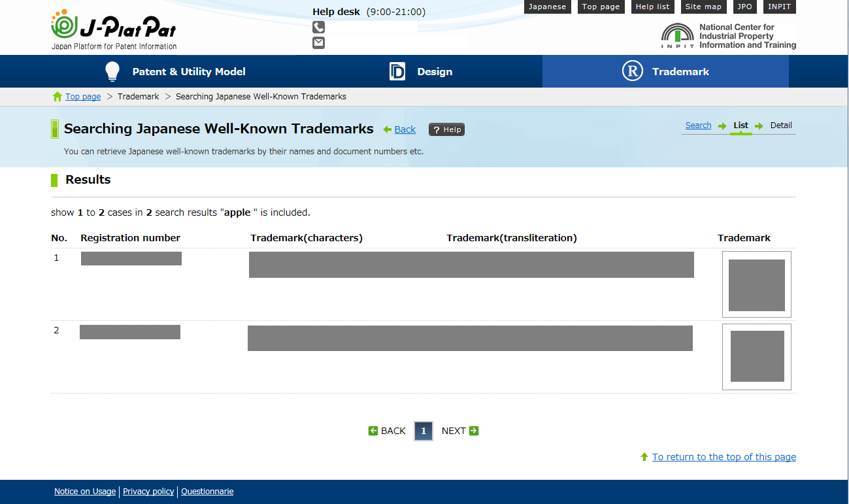
Task: Click the lightbulb Patent & Utility Model icon
Action: coord(113,71)
